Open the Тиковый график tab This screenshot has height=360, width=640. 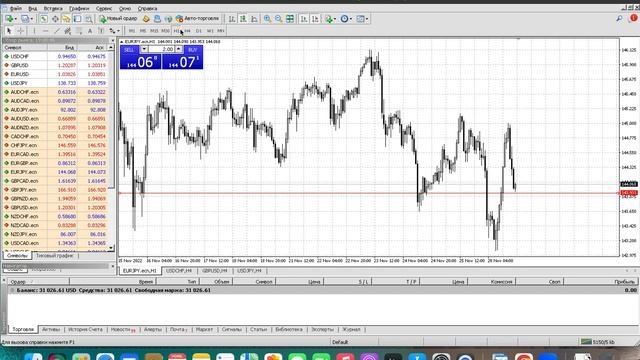coord(55,256)
